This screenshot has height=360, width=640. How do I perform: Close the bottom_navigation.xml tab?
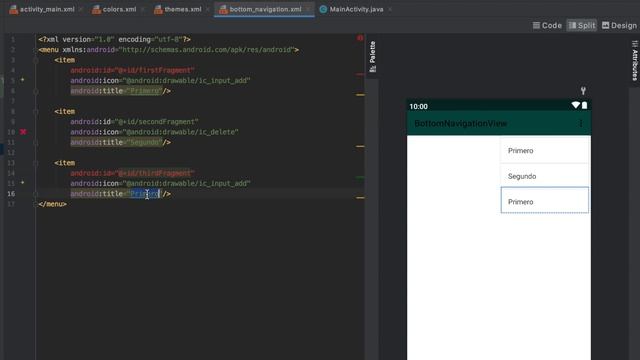click(308, 9)
